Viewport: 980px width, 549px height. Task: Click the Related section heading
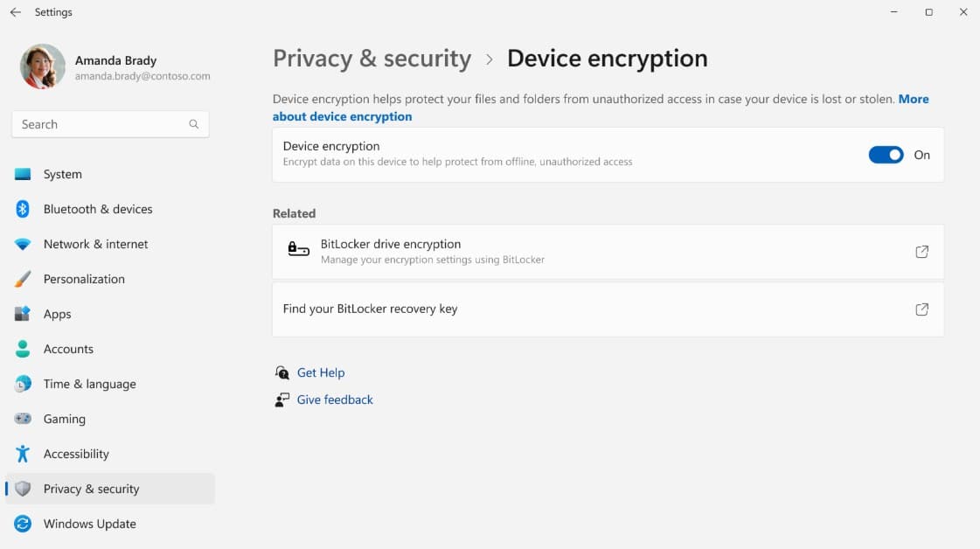(x=294, y=213)
